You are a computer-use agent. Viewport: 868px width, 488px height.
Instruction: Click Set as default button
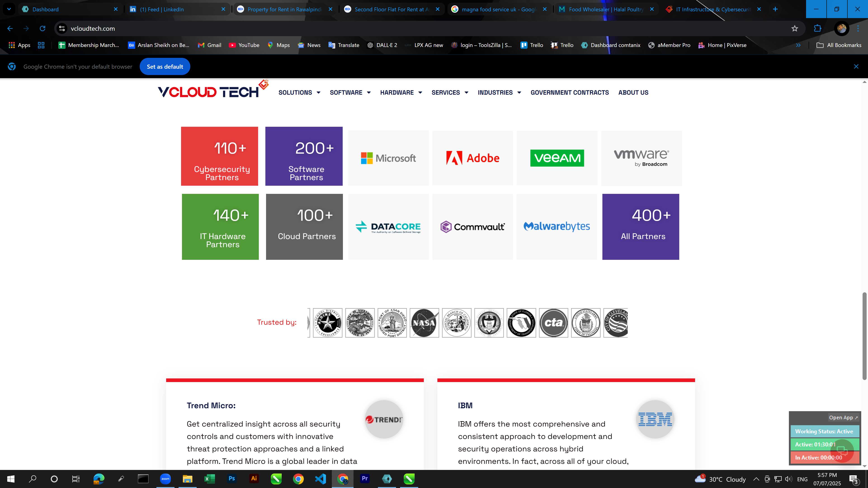(x=165, y=67)
